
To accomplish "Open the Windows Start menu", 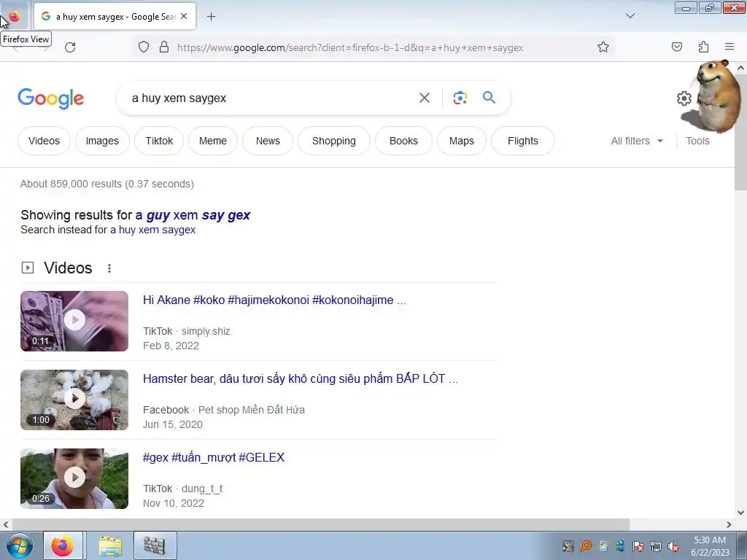I will coord(18,545).
